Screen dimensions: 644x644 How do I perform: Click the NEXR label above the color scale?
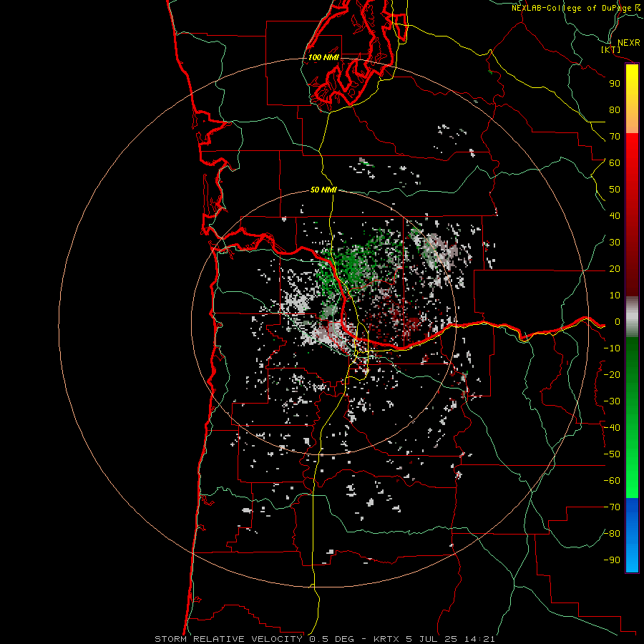click(629, 43)
